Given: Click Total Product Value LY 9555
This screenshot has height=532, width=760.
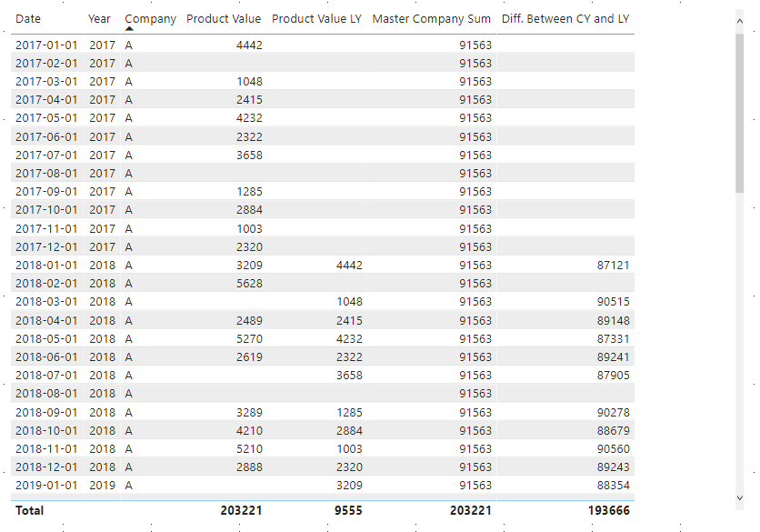Looking at the screenshot, I should pos(348,511).
